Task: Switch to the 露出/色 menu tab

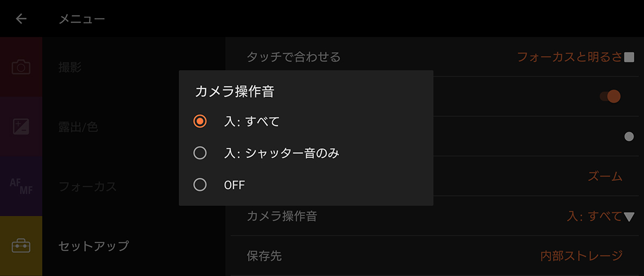Action: pyautogui.click(x=78, y=127)
